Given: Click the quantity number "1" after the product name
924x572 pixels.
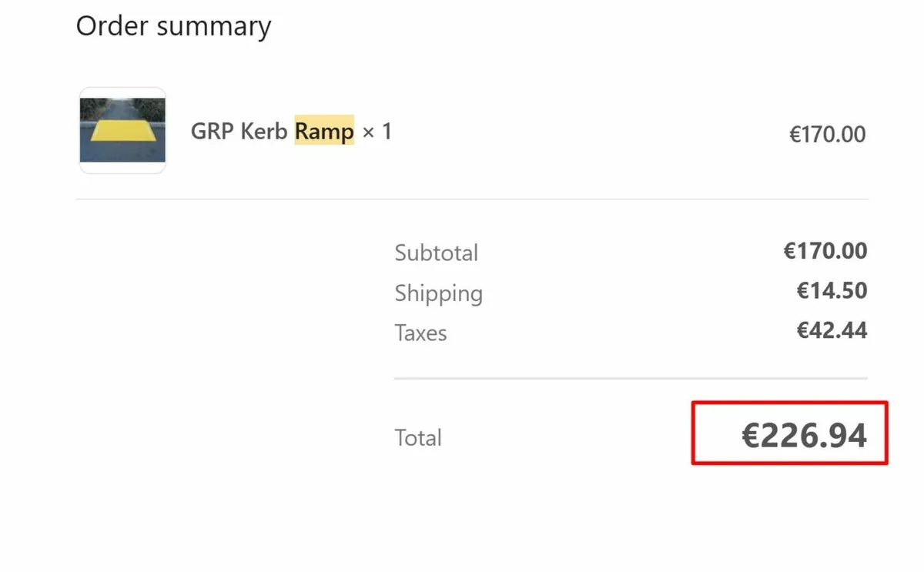Looking at the screenshot, I should pyautogui.click(x=387, y=132).
